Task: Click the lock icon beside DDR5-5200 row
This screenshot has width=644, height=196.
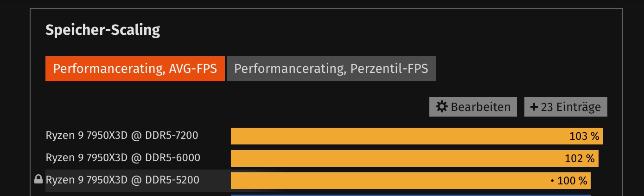Action: tap(38, 179)
